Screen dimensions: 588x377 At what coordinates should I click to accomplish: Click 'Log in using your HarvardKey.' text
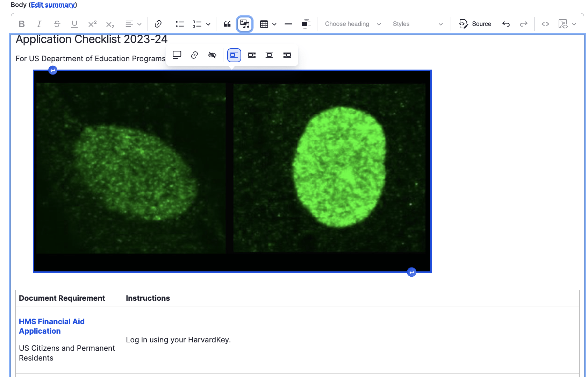point(178,340)
